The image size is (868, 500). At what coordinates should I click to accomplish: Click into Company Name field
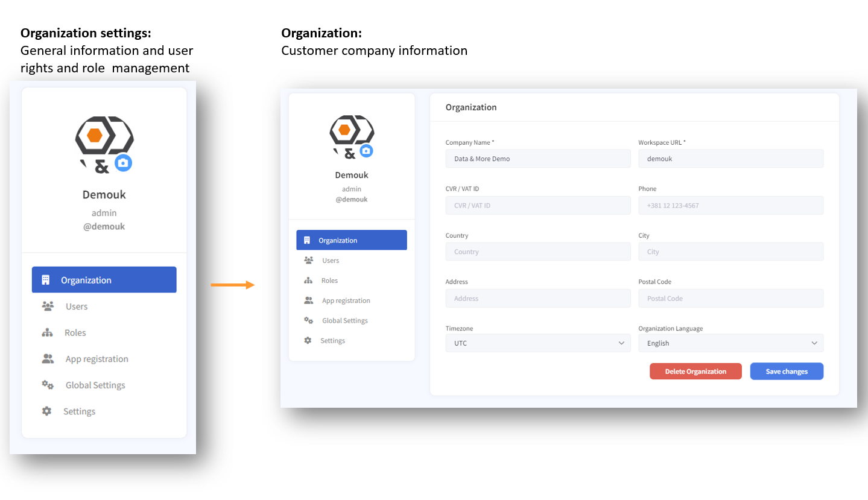tap(538, 159)
